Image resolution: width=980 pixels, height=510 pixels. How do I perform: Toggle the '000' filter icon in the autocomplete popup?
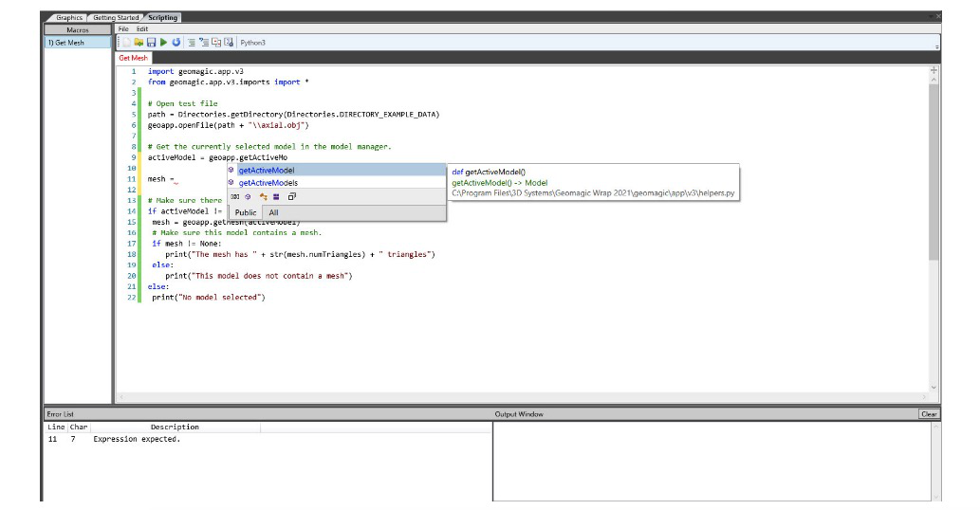pyautogui.click(x=235, y=196)
